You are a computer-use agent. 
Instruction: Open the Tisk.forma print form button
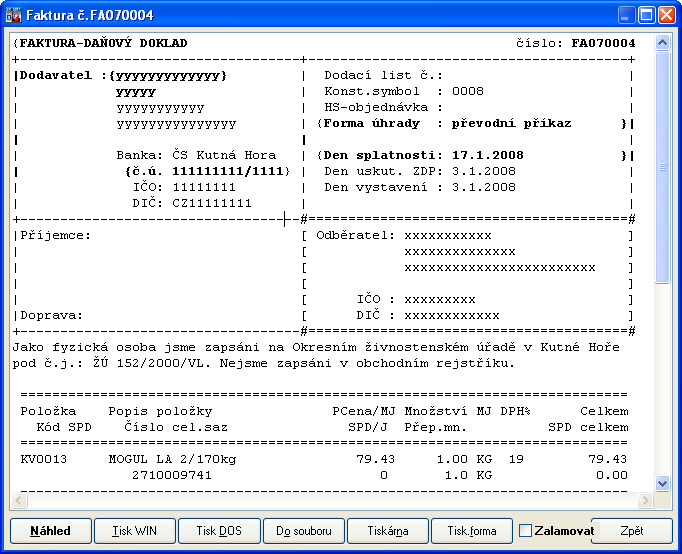click(x=472, y=531)
